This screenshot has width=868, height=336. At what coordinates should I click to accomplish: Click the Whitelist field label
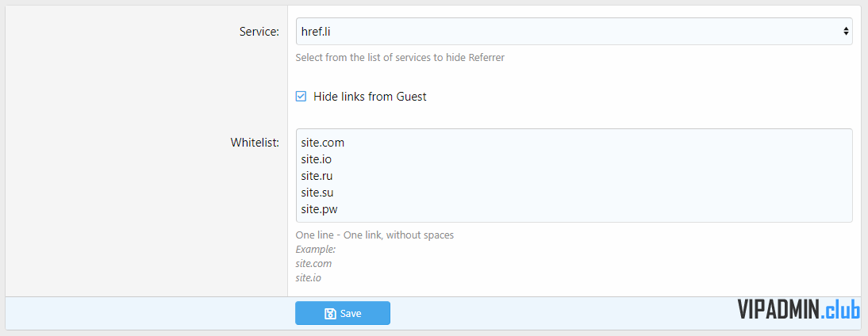tap(255, 143)
